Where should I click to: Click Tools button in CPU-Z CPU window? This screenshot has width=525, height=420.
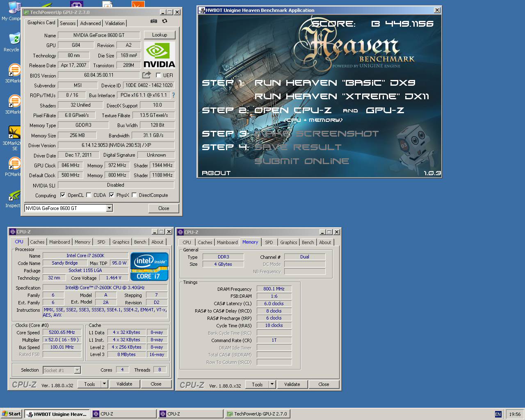coord(89,384)
